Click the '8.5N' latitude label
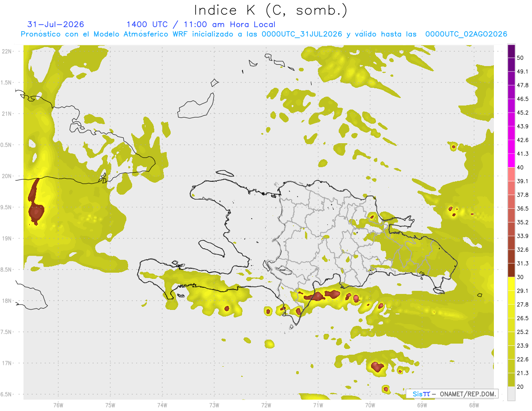The image size is (532, 411). (6, 270)
